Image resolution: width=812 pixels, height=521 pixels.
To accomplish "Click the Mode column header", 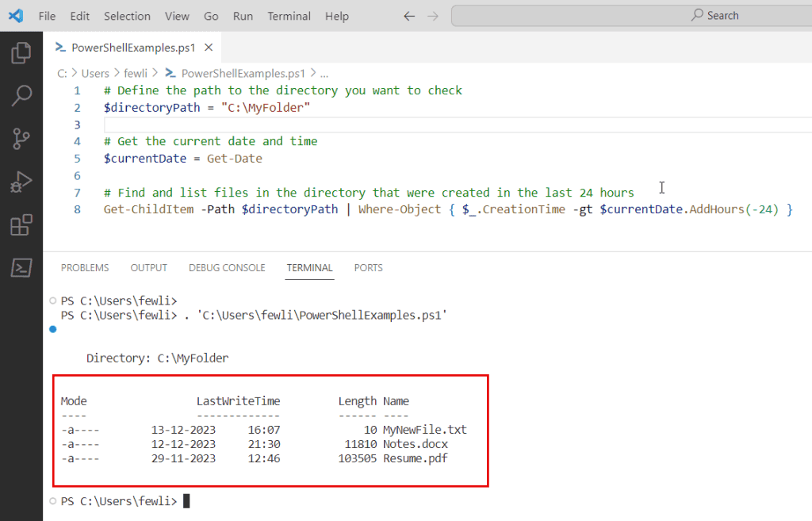I will (x=74, y=401).
